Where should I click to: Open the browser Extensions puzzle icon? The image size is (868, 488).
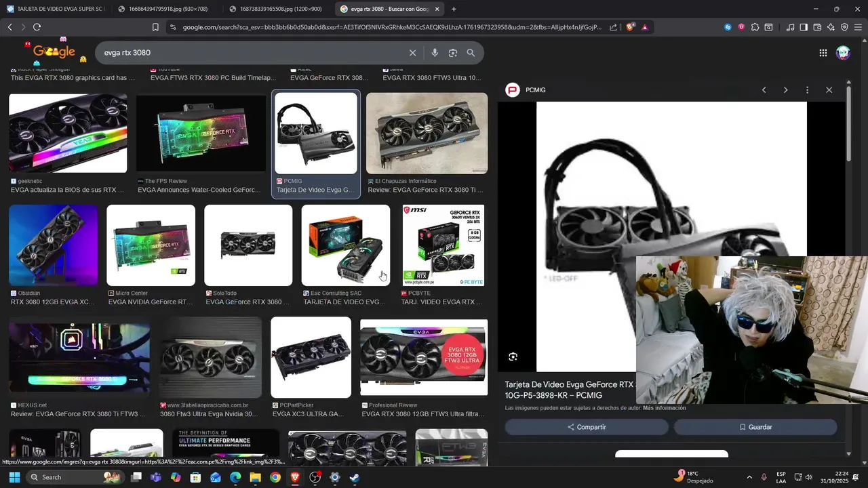755,27
